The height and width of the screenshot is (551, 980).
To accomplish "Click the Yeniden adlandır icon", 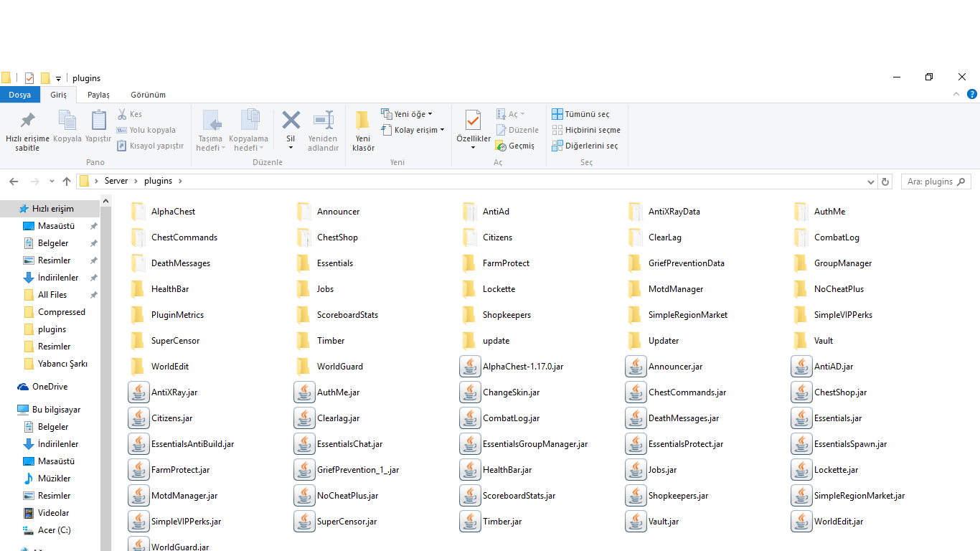I will [324, 120].
